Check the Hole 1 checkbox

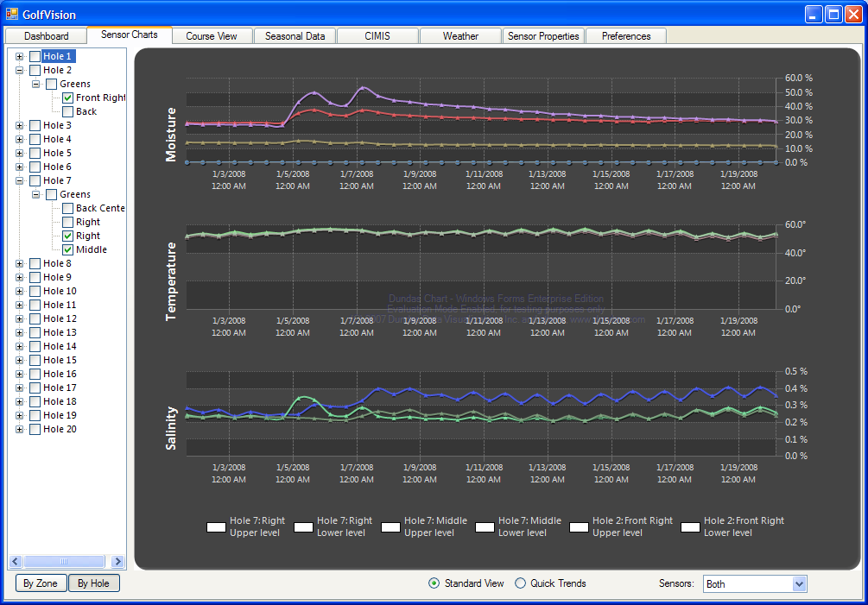tap(35, 56)
